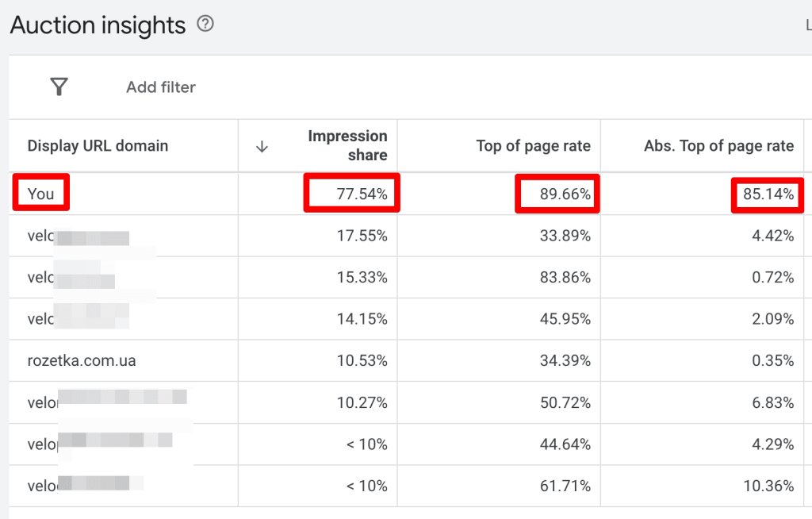812x519 pixels.
Task: Sort by the Top of page rate column
Action: (x=533, y=145)
